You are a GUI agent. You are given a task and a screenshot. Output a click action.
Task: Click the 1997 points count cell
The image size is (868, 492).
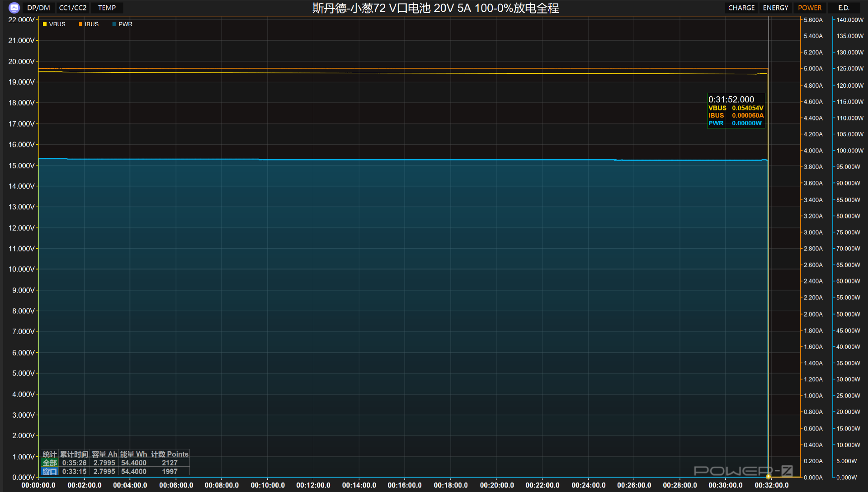[170, 471]
